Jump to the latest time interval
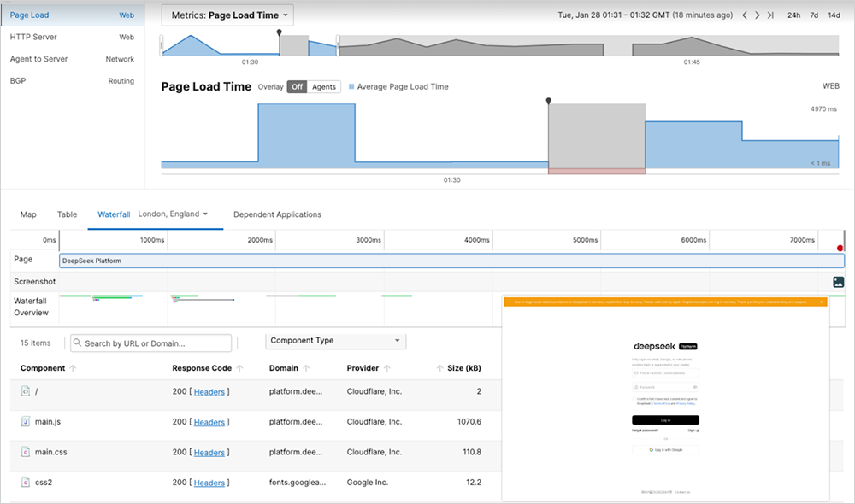 [x=770, y=15]
